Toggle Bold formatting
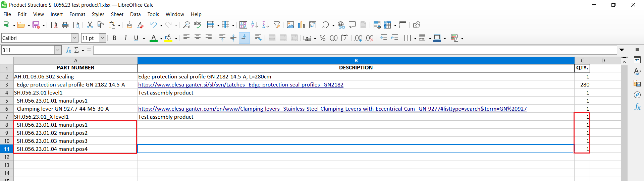This screenshot has height=181, width=644. pyautogui.click(x=114, y=38)
